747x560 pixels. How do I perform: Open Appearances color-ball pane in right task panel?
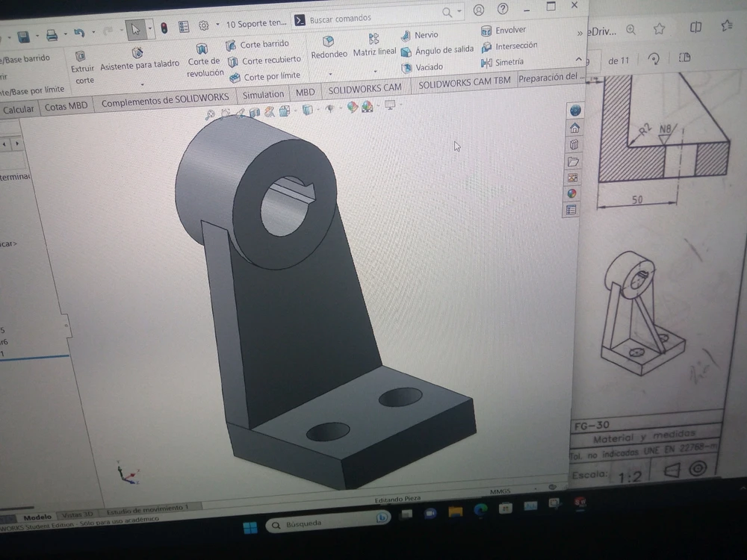click(x=572, y=193)
